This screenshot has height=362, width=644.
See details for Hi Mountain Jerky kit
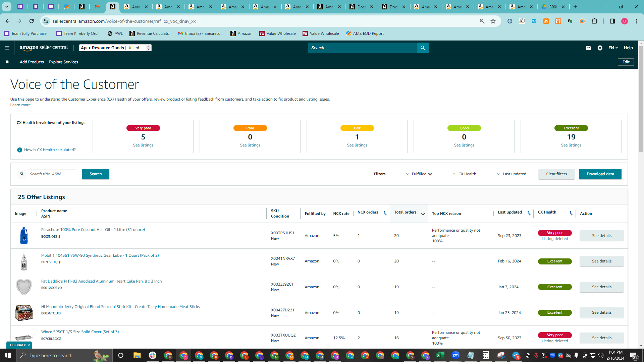click(601, 312)
